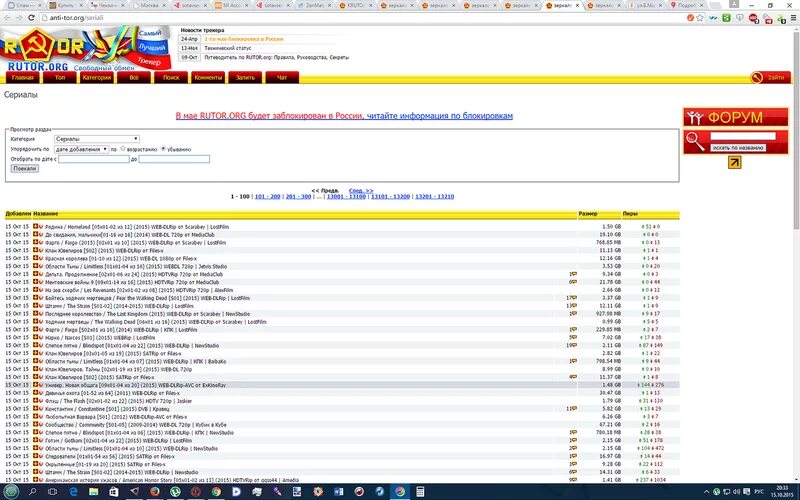Screen dimensions: 800x500
Task: Launch Edge browser from taskbar
Action: click(x=73, y=492)
